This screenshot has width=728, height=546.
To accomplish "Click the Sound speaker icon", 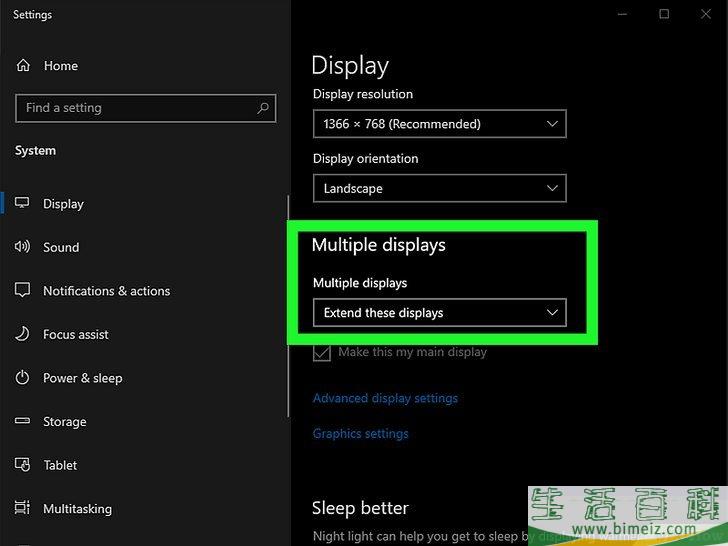I will pos(22,247).
